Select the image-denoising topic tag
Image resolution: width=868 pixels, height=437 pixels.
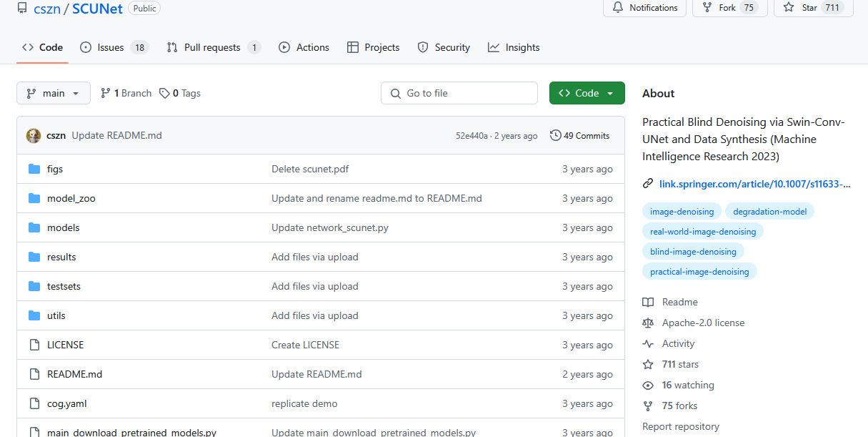coord(682,211)
